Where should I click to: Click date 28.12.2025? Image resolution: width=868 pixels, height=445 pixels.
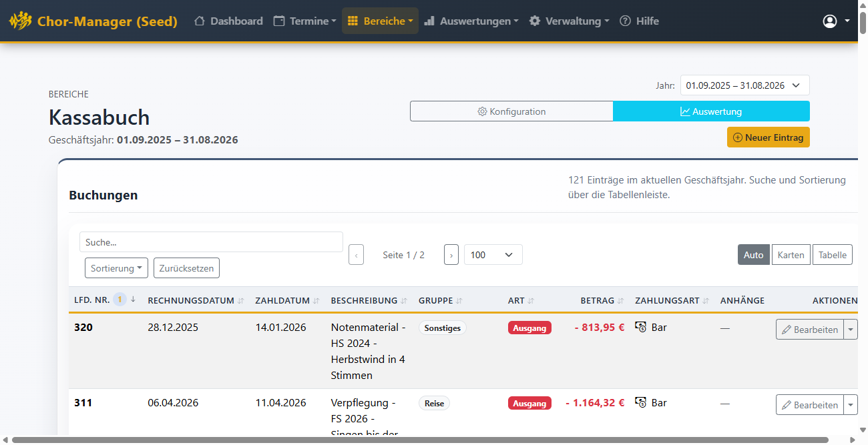point(173,328)
